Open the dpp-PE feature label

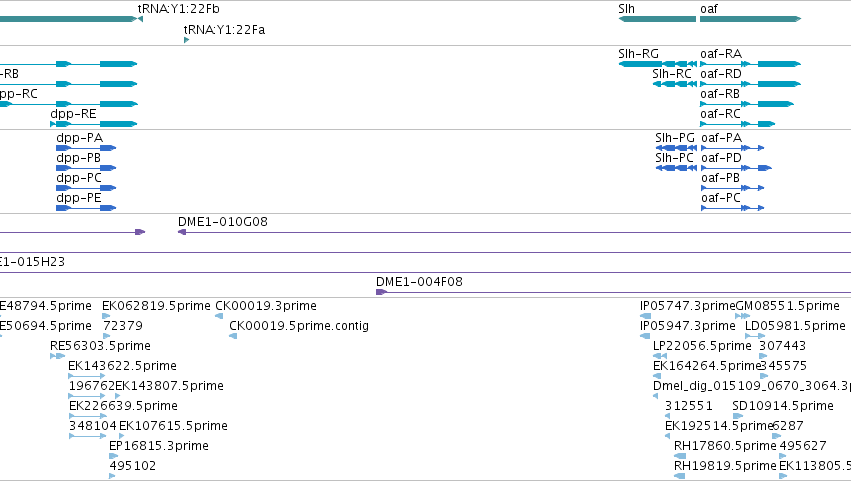(79, 198)
